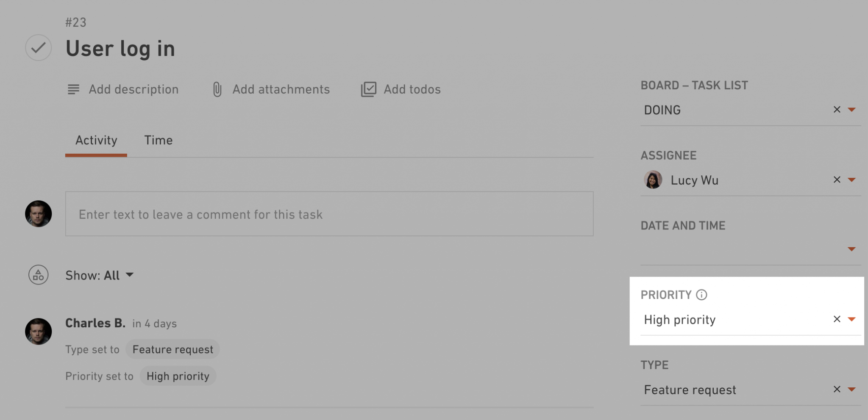Expand the Priority dropdown arrow
Screen dimensions: 868x420
click(851, 319)
